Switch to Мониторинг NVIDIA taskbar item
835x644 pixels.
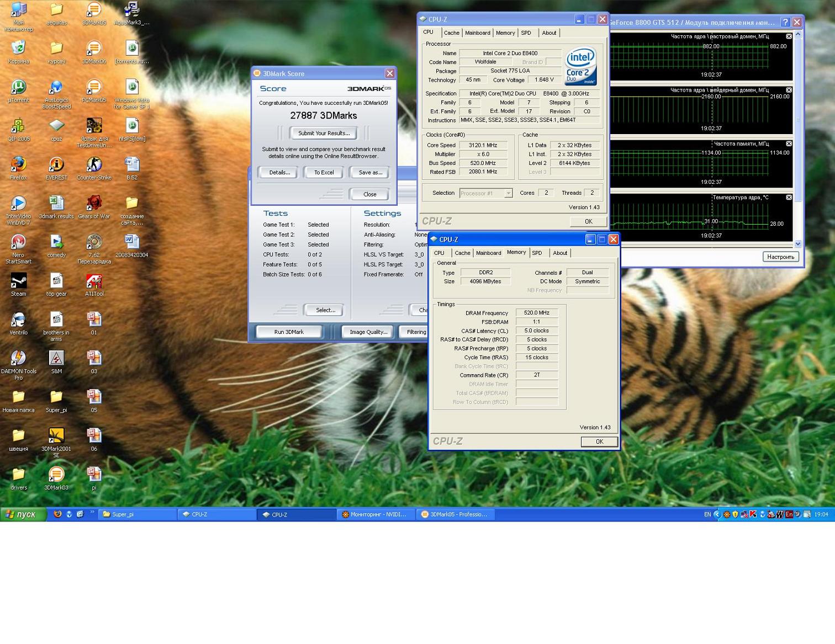(x=376, y=514)
